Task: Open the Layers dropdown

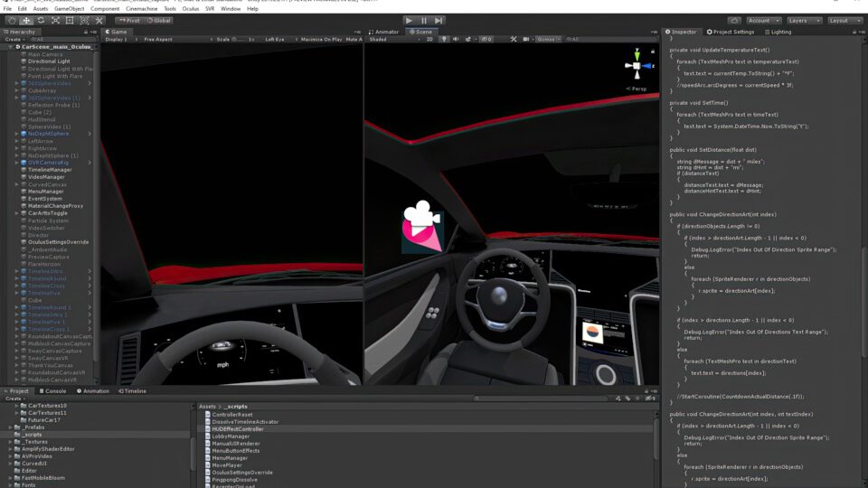Action: click(804, 21)
